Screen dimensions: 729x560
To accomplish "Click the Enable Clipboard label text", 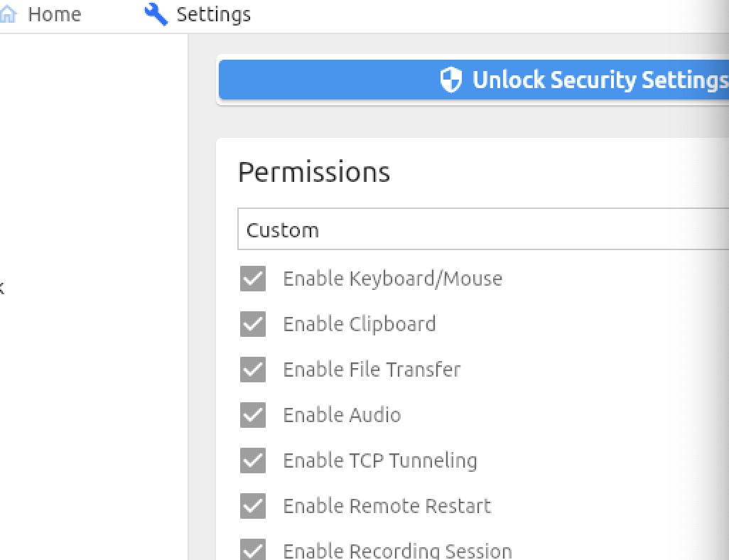I will click(x=360, y=324).
